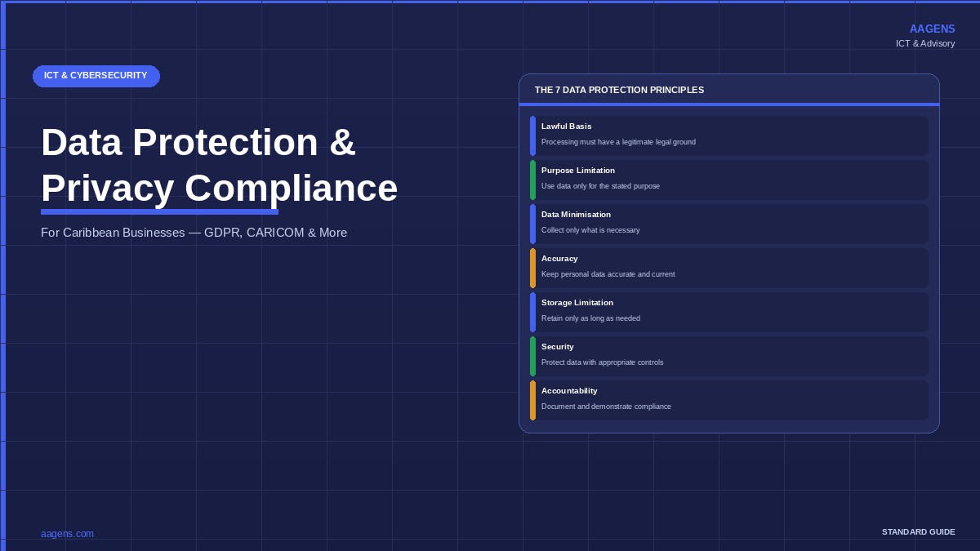980x551 pixels.
Task: Click 'Processing must have a legitimate legal ground'
Action: (x=618, y=142)
